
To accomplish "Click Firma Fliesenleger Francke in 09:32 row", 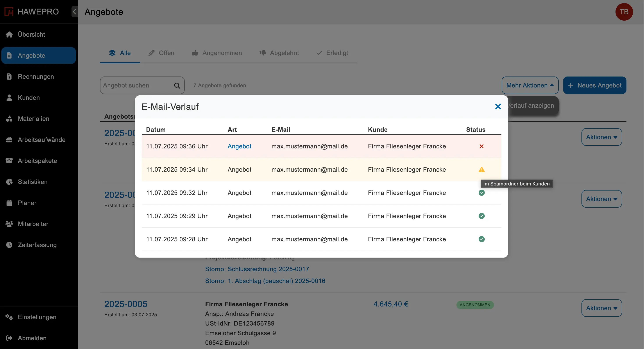I will pyautogui.click(x=407, y=193).
